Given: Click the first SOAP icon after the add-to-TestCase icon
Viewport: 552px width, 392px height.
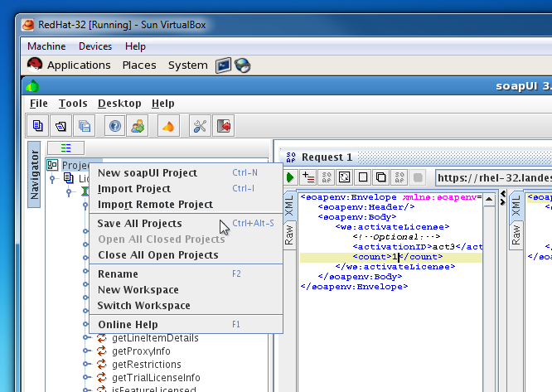Looking at the screenshot, I should pyautogui.click(x=327, y=177).
